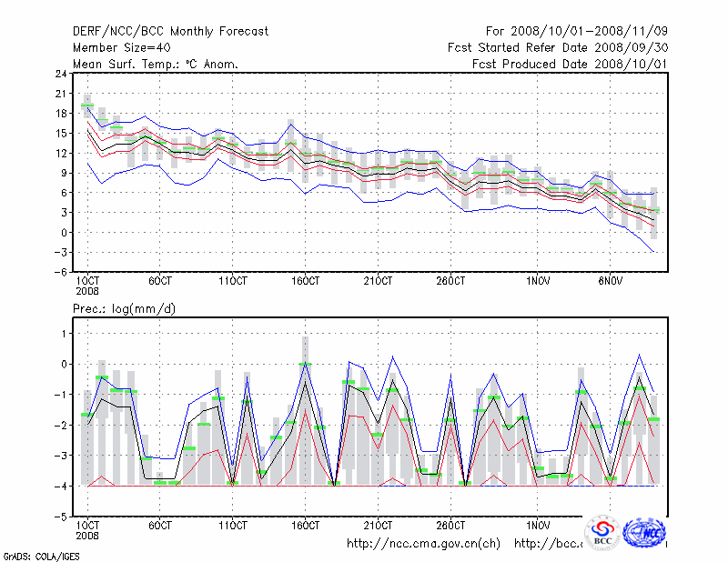Click 8NOV marker on temperature chart axis
The height and width of the screenshot is (562, 728).
610,281
